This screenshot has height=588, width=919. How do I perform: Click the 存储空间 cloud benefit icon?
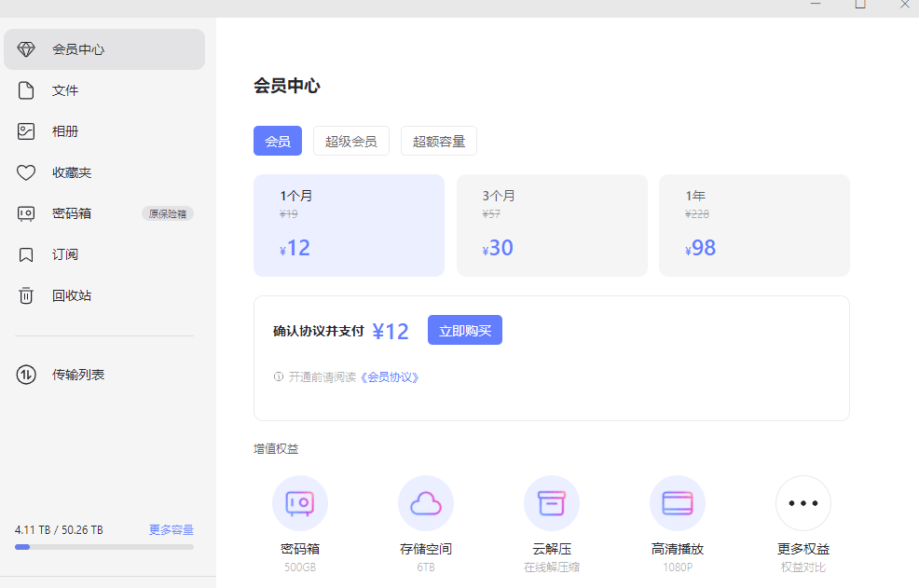point(426,503)
